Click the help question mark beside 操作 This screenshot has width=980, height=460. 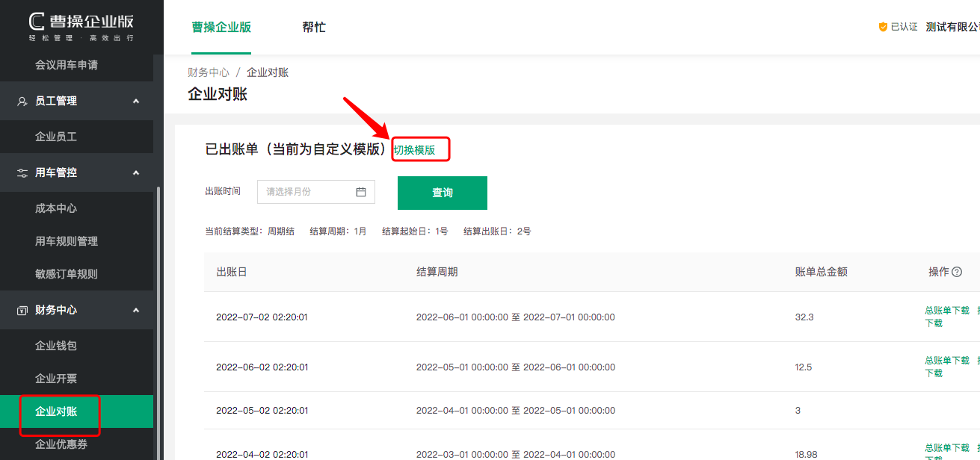click(x=957, y=272)
